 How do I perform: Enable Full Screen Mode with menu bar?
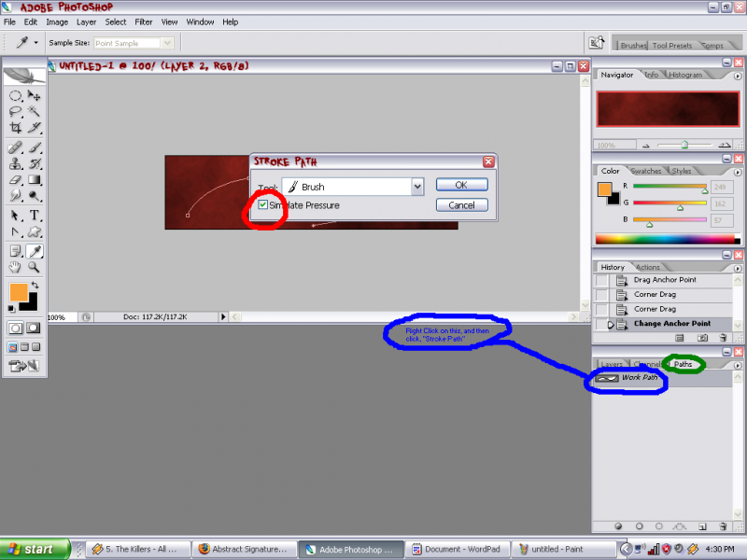click(25, 347)
